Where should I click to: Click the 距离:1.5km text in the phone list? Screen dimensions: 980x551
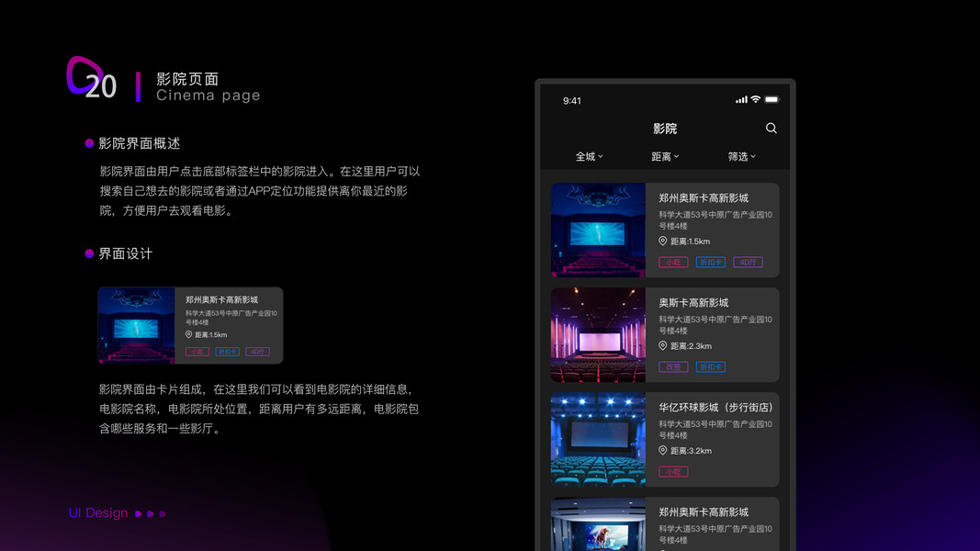[690, 242]
